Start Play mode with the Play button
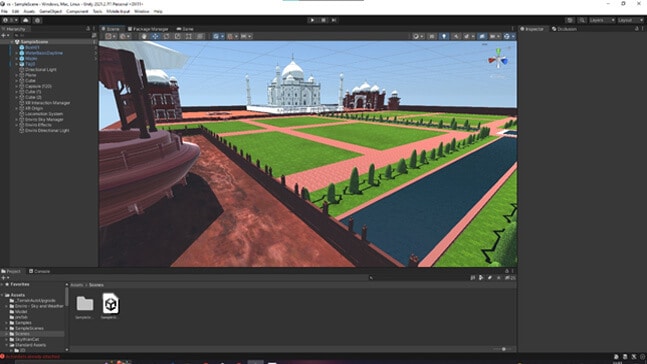Screen dimensions: 647x364 coord(312,20)
